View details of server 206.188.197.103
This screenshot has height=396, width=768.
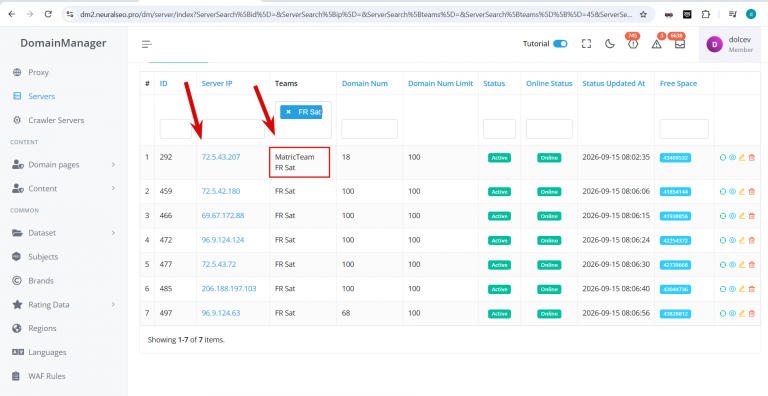(732, 289)
